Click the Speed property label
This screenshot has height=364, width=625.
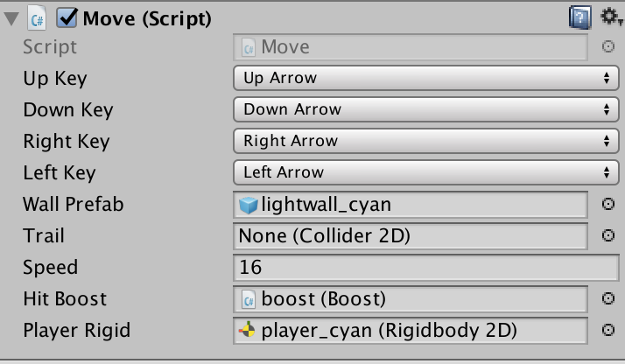point(51,268)
